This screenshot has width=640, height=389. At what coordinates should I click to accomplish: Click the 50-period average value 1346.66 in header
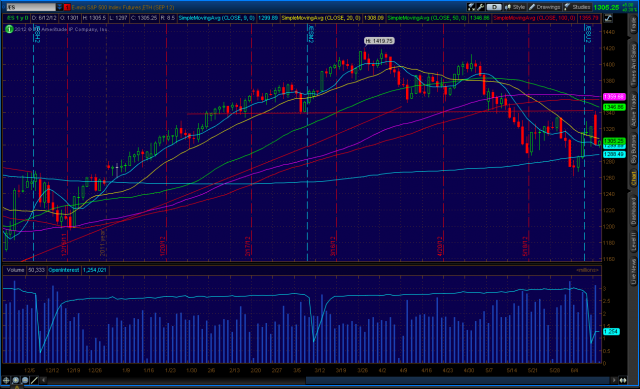pyautogui.click(x=480, y=18)
